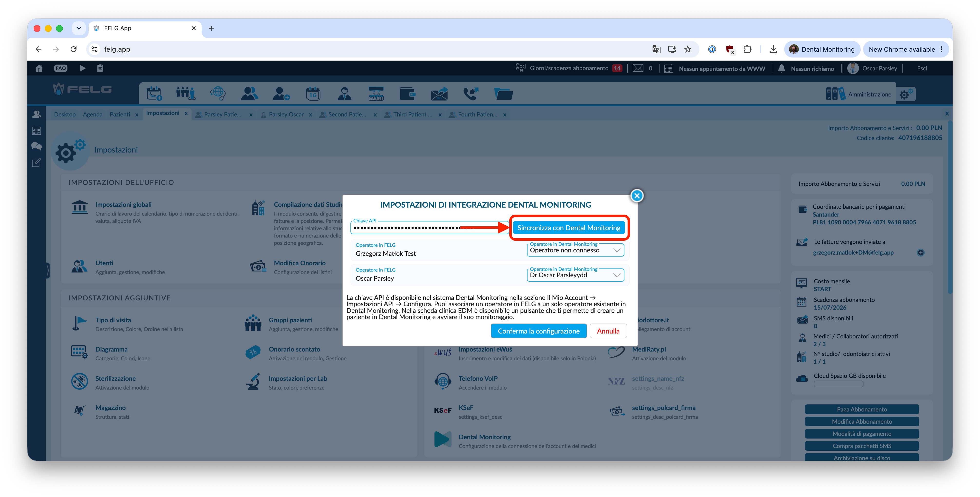Click the patients group toolbar icon
The width and height of the screenshot is (980, 497).
(186, 93)
